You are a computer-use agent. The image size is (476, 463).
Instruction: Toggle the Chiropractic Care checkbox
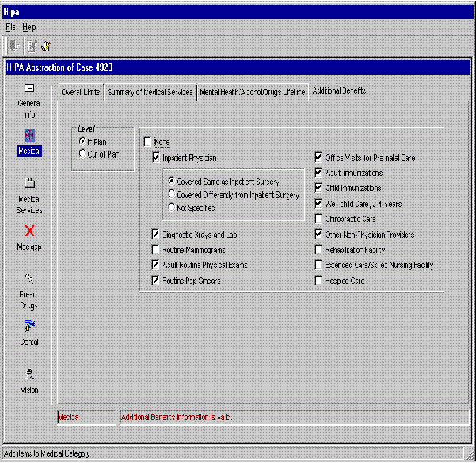[319, 219]
